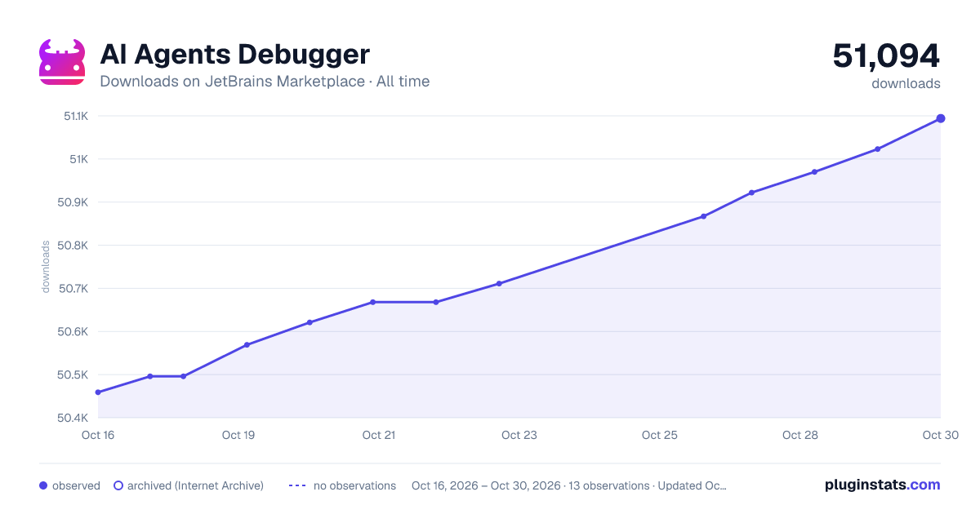Viewport: 980px width, 514px height.
Task: Click the 50.6K y-axis label
Action: (x=73, y=332)
